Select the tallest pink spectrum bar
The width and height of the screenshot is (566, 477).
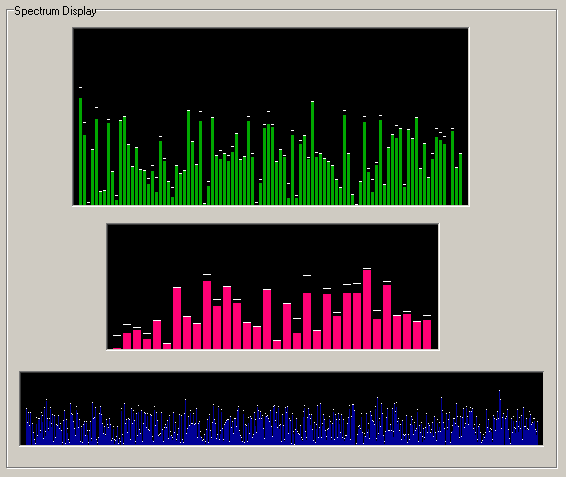pyautogui.click(x=367, y=309)
